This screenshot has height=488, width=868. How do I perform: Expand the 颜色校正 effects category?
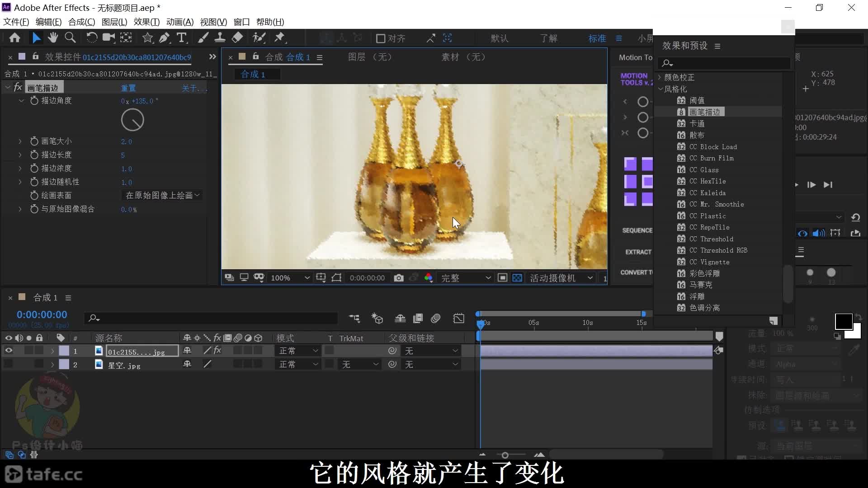pos(660,77)
